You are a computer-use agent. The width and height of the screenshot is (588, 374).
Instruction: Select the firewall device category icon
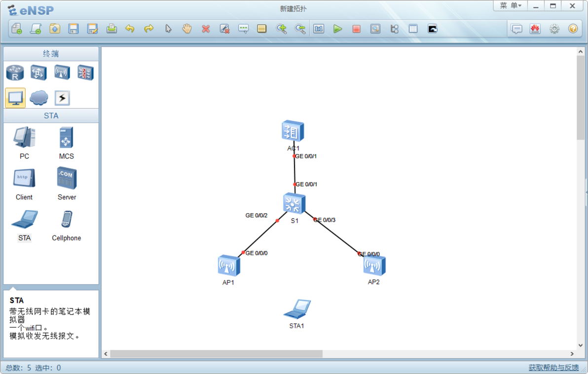pos(85,73)
